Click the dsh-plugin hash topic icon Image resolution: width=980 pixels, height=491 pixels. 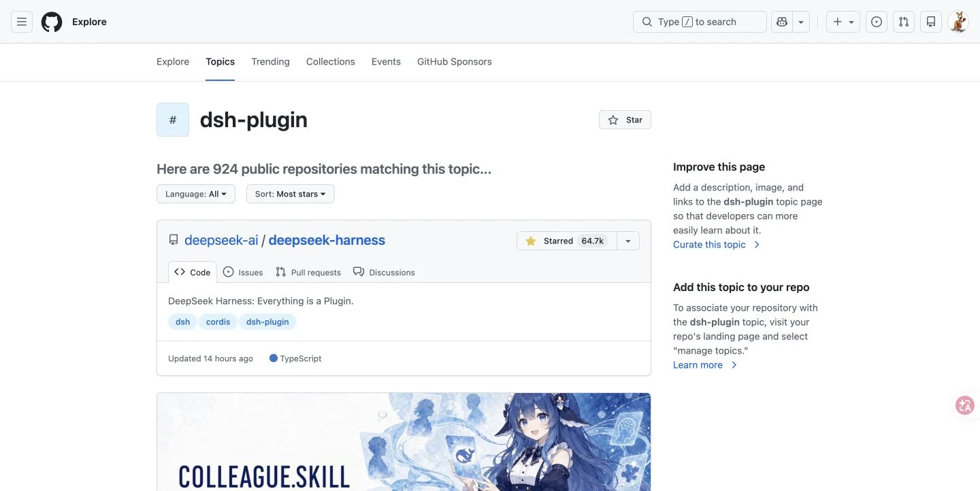tap(173, 120)
